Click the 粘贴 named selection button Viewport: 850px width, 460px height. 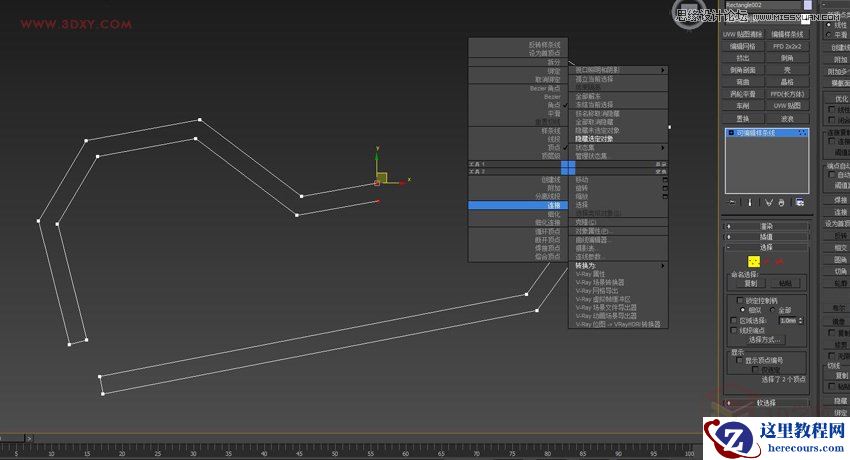(x=785, y=283)
